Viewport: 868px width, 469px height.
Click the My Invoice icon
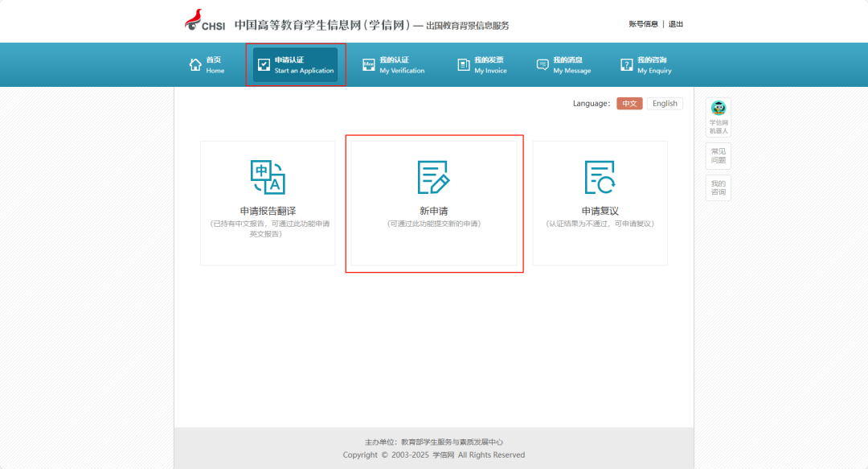(x=464, y=65)
